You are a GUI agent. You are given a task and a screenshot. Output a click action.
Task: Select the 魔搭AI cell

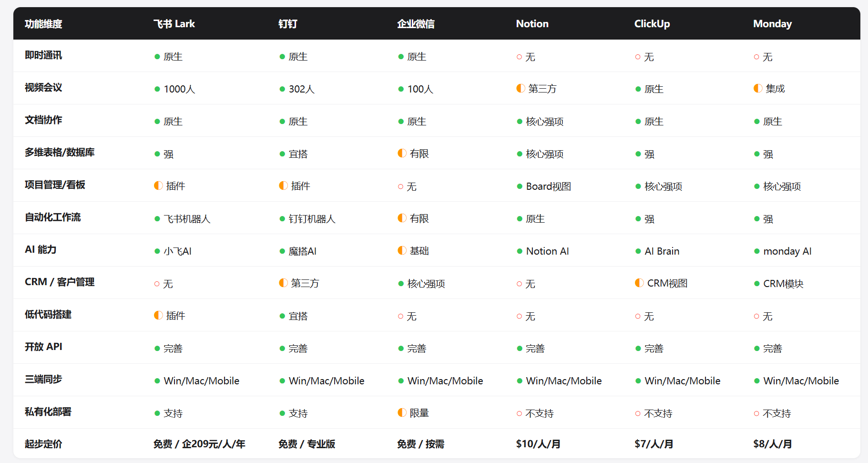[298, 251]
